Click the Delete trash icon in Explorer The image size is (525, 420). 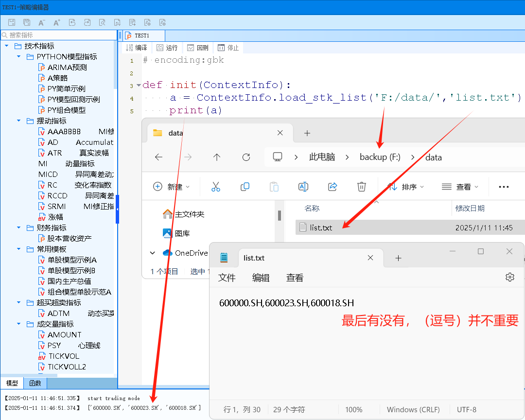(362, 187)
